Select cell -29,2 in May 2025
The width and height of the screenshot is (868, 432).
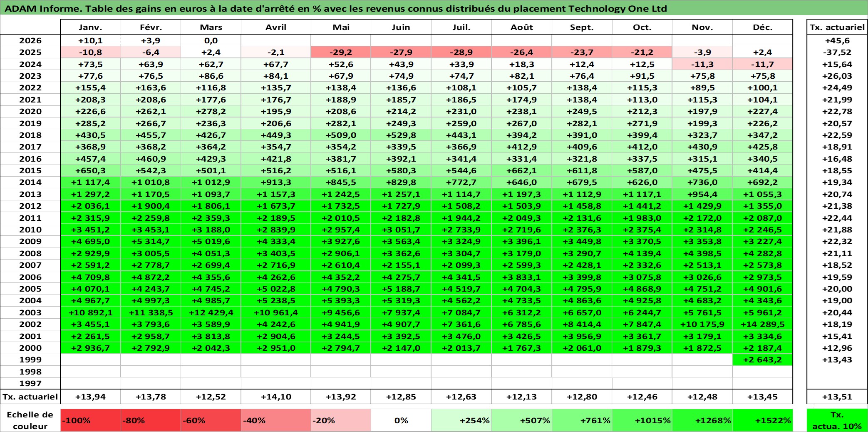(x=341, y=52)
